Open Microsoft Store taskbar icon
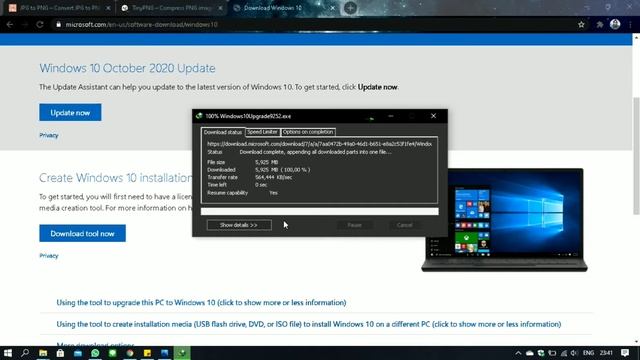This screenshot has height=360, width=640. (60, 353)
